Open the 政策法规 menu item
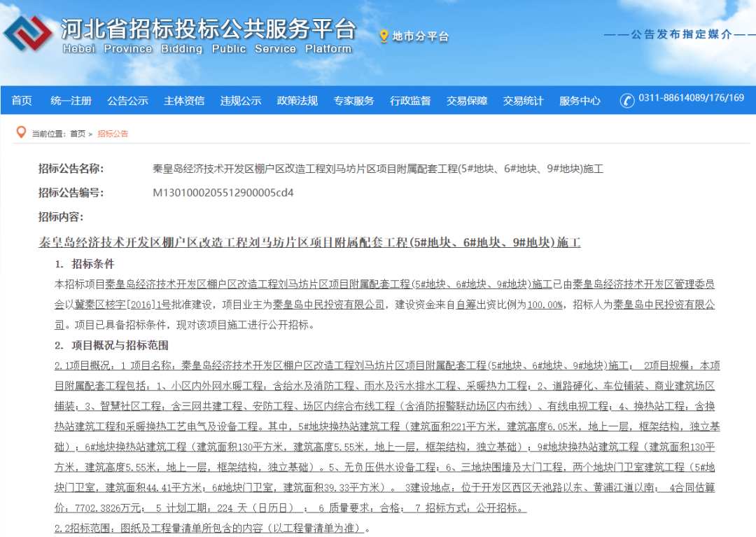The image size is (756, 537). click(x=297, y=101)
